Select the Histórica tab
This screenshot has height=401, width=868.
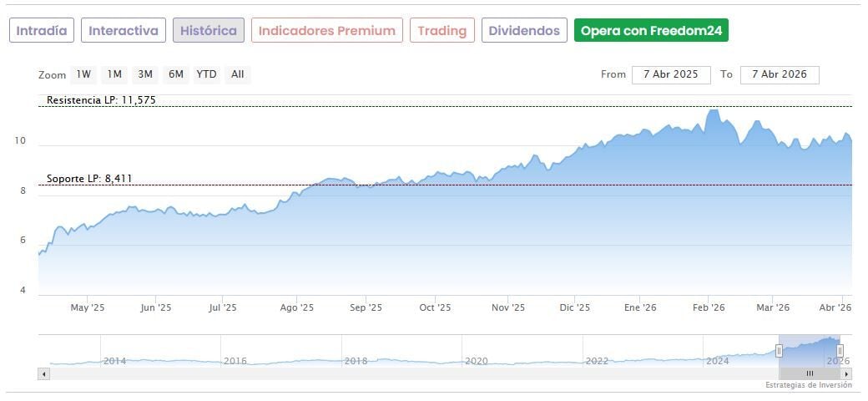(209, 31)
